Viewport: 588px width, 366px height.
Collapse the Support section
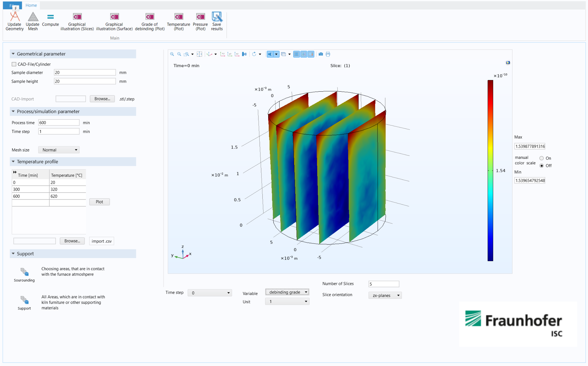point(13,253)
